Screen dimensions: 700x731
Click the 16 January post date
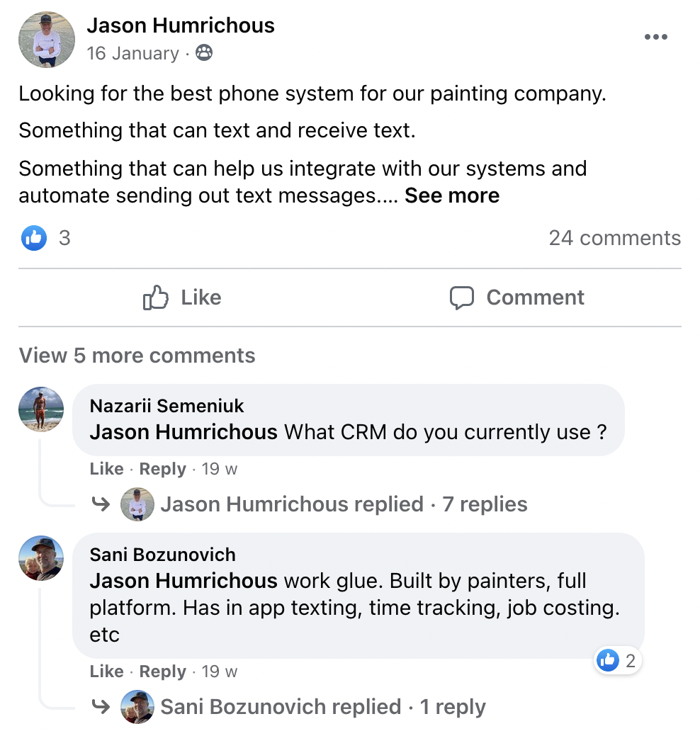pos(132,53)
